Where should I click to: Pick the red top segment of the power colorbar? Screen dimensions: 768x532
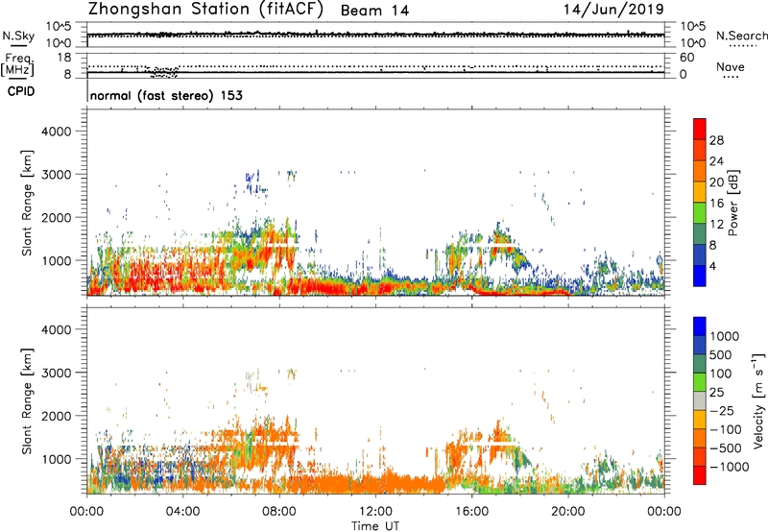click(x=700, y=130)
